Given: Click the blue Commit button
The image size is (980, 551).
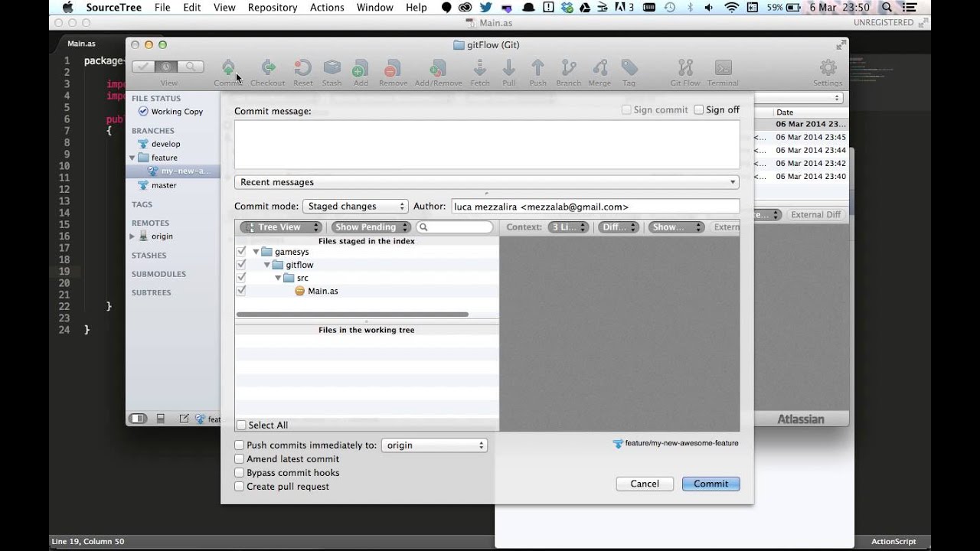Looking at the screenshot, I should tap(711, 484).
